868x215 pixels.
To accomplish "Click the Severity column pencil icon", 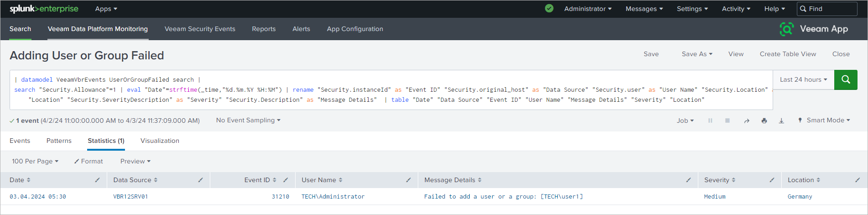I will [x=772, y=180].
